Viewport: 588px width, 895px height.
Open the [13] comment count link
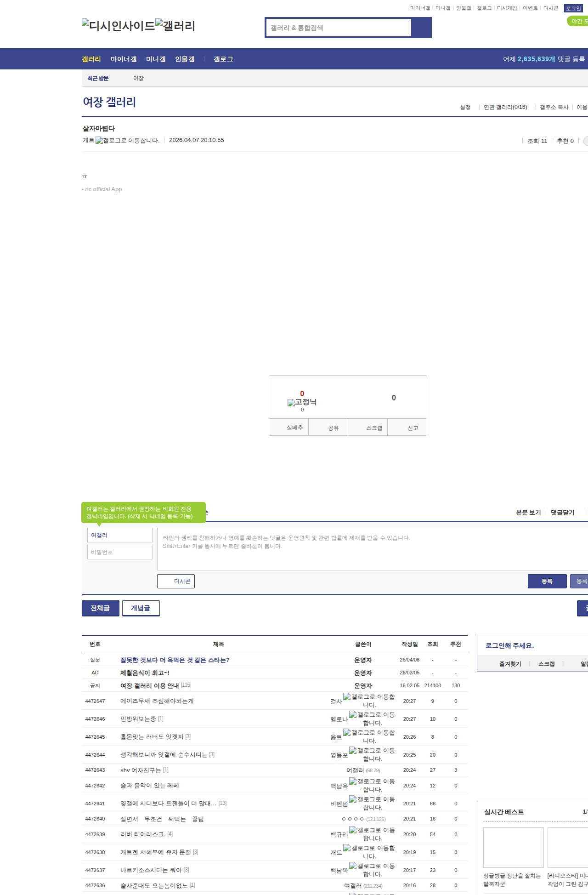[222, 803]
